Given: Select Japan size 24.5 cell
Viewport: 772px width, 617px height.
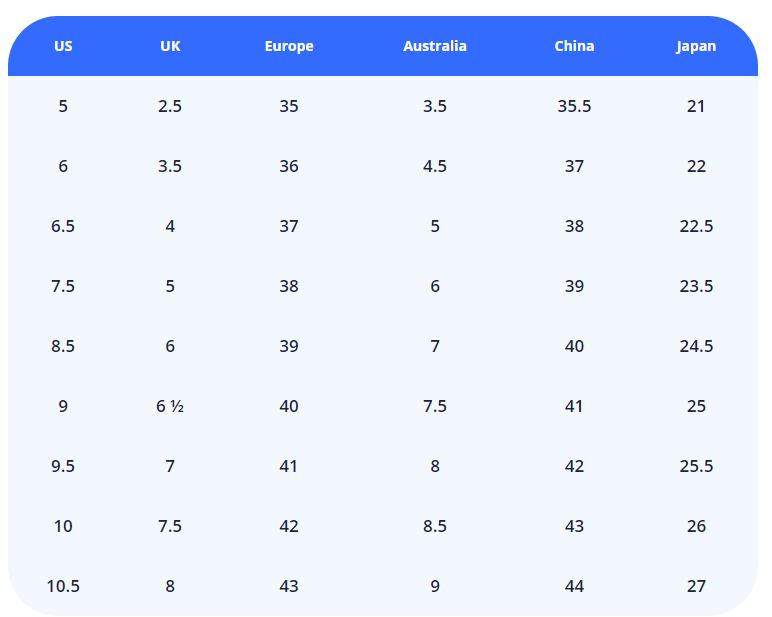Looking at the screenshot, I should point(696,346).
